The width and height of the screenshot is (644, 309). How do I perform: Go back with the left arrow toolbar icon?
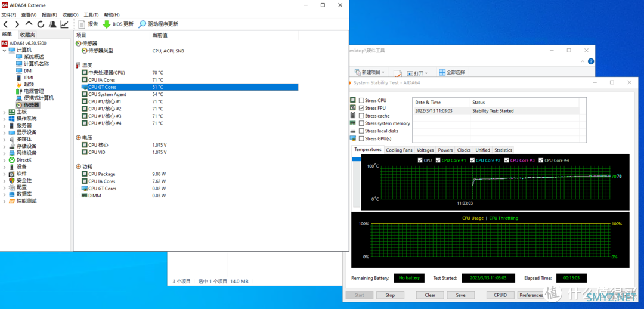click(x=6, y=24)
